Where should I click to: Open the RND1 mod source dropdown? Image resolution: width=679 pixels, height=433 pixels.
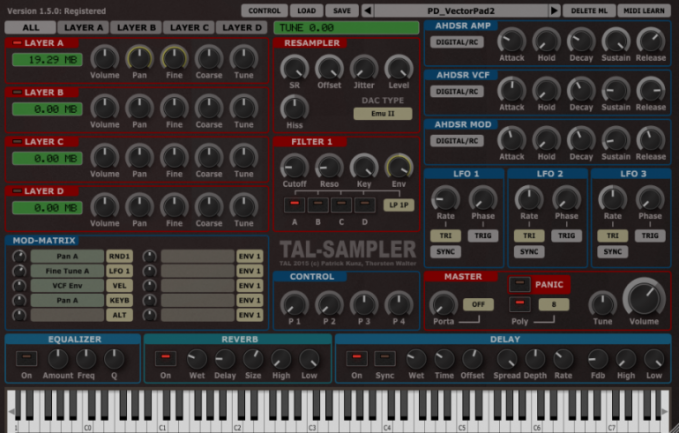(120, 256)
